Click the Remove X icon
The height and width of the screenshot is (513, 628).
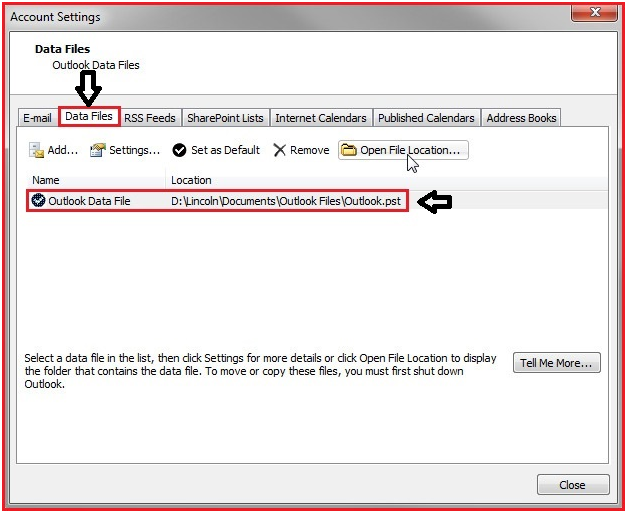[279, 150]
